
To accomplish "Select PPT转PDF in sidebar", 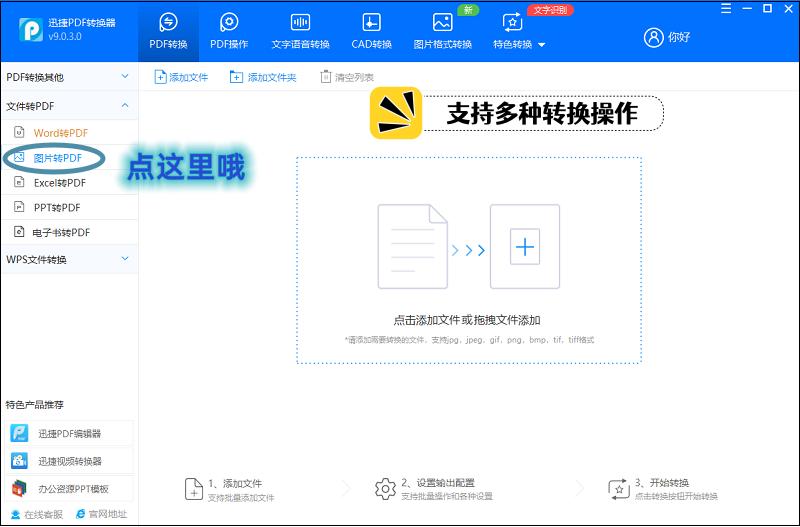I will point(69,207).
